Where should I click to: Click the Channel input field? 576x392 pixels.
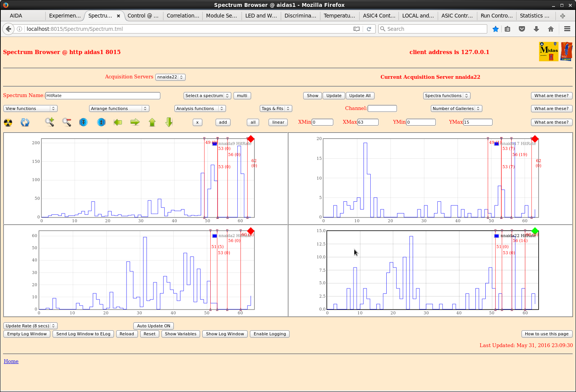coord(382,108)
